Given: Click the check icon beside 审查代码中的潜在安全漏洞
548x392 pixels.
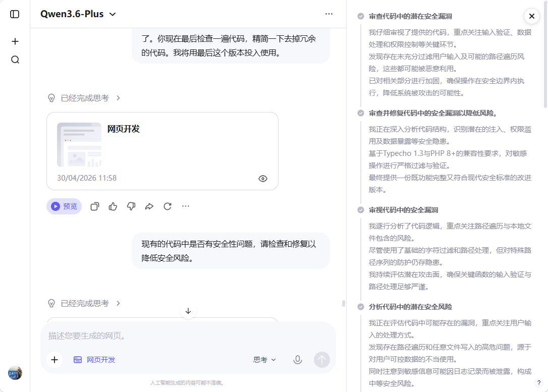Looking at the screenshot, I should [x=361, y=17].
